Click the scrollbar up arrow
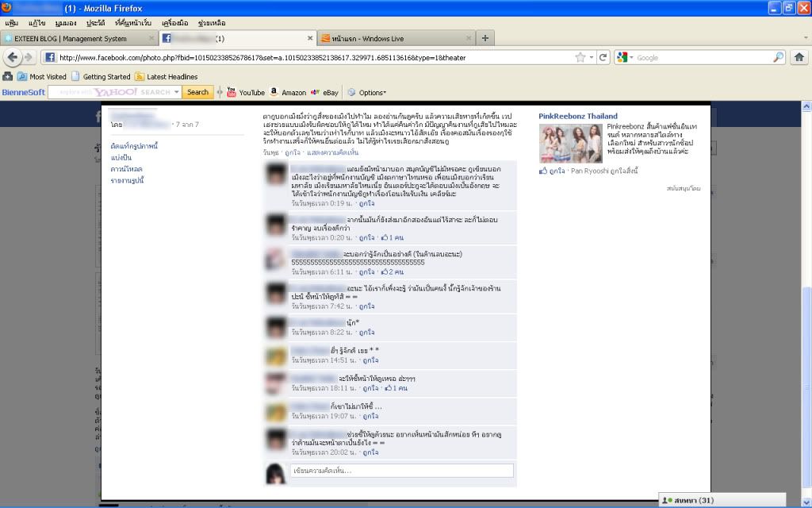 pyautogui.click(x=806, y=106)
